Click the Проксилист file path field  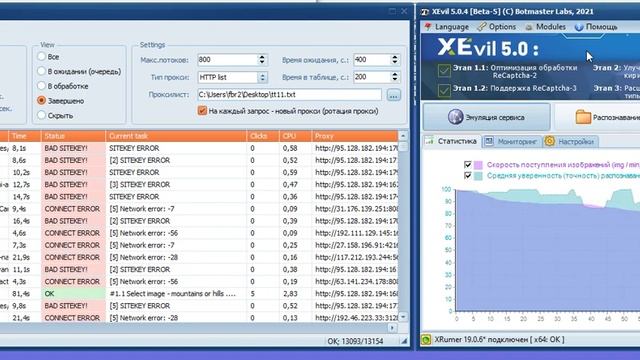pos(289,95)
